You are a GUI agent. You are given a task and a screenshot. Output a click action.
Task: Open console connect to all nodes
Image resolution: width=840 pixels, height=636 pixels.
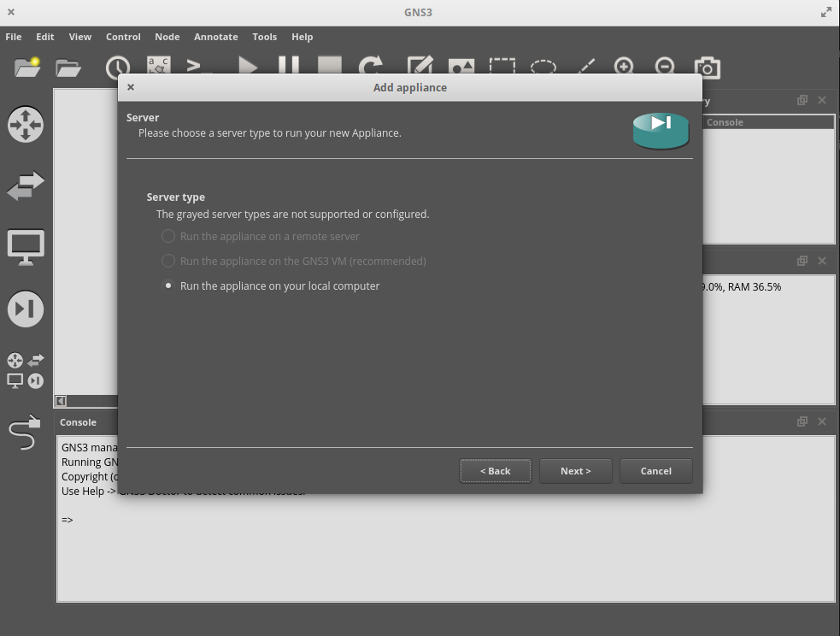(199, 65)
